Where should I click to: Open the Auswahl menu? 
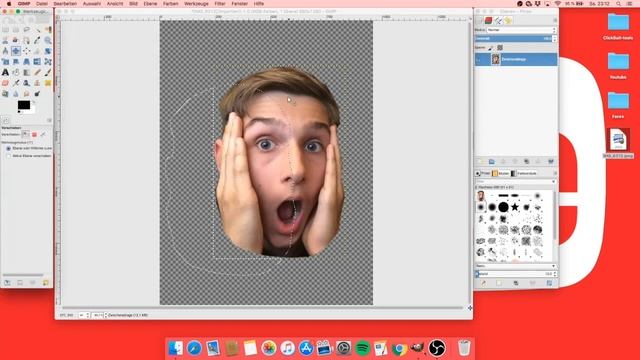tap(92, 4)
